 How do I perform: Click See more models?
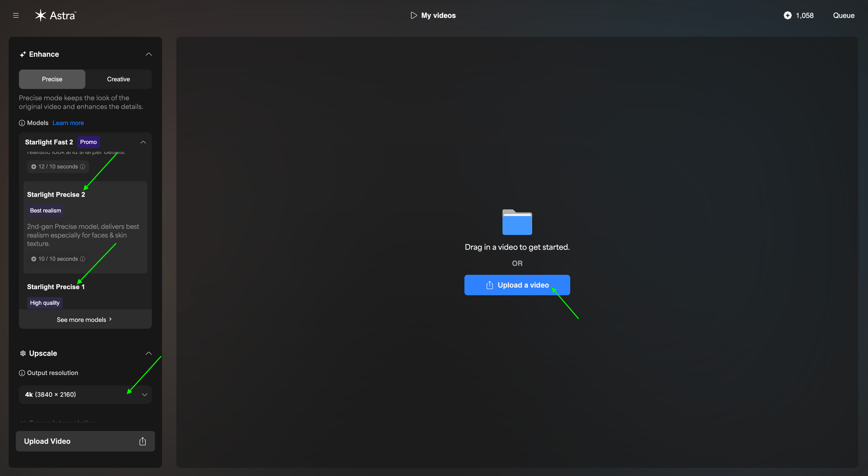(x=84, y=320)
